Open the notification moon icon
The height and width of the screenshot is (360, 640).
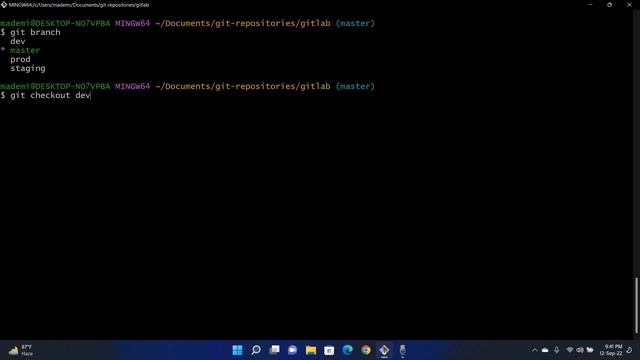[x=629, y=350]
